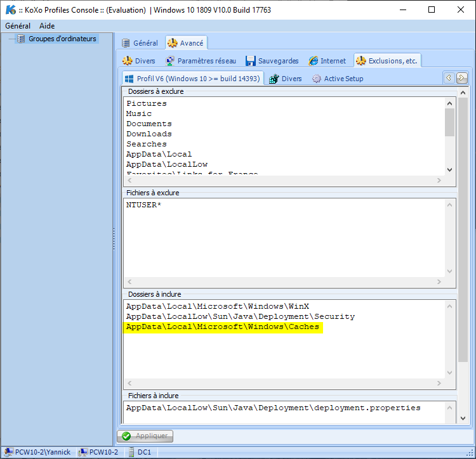Click the highlighted Windows\Caches line
The width and height of the screenshot is (476, 459).
point(223,327)
